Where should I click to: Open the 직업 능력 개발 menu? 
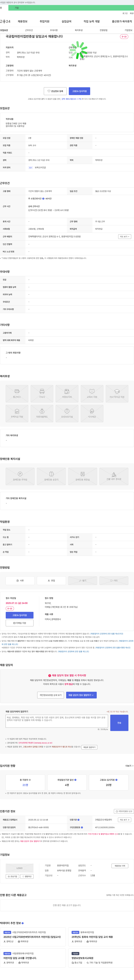92,21
